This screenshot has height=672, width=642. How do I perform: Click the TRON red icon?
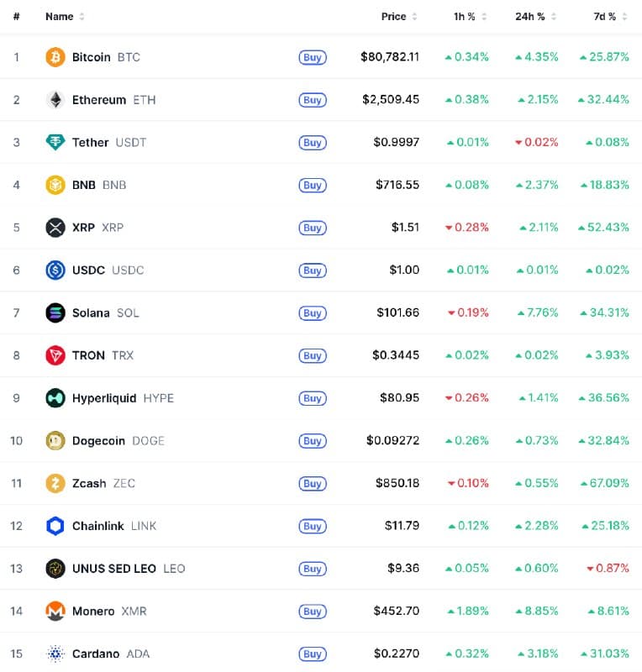(55, 355)
